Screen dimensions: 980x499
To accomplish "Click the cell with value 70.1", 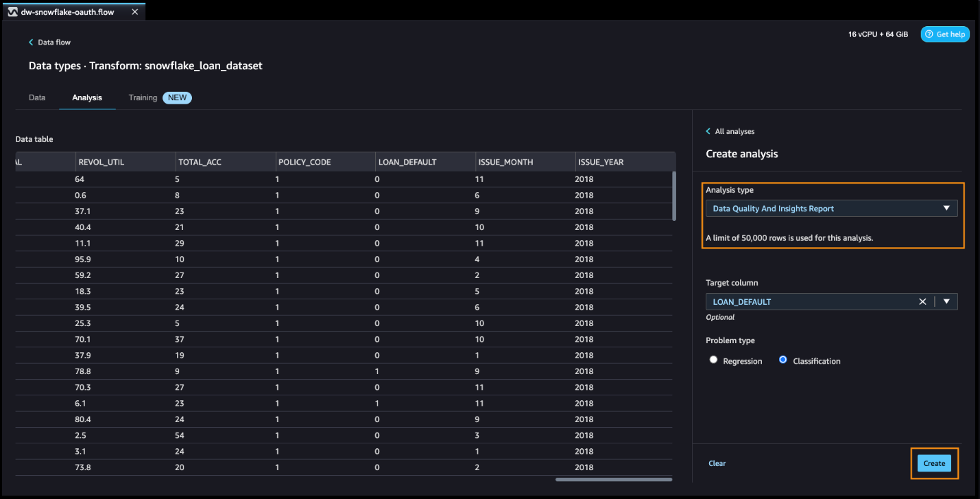I will (83, 339).
